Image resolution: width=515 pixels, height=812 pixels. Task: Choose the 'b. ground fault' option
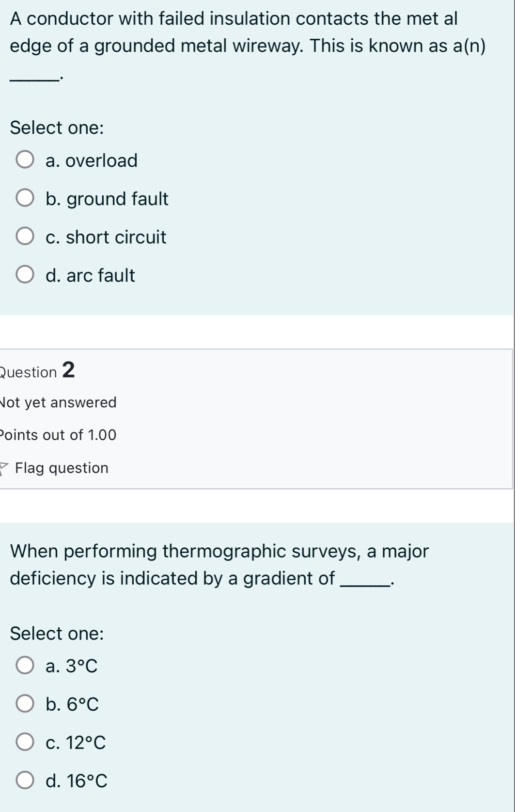pyautogui.click(x=25, y=198)
